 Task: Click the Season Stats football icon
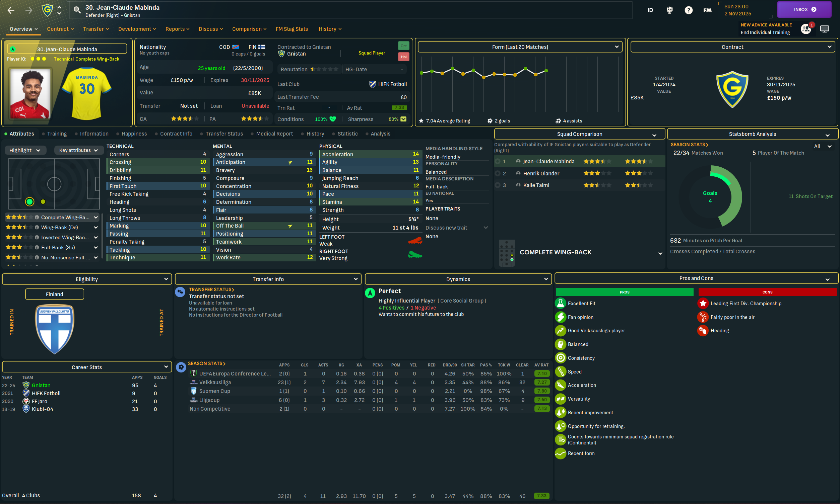(x=181, y=367)
